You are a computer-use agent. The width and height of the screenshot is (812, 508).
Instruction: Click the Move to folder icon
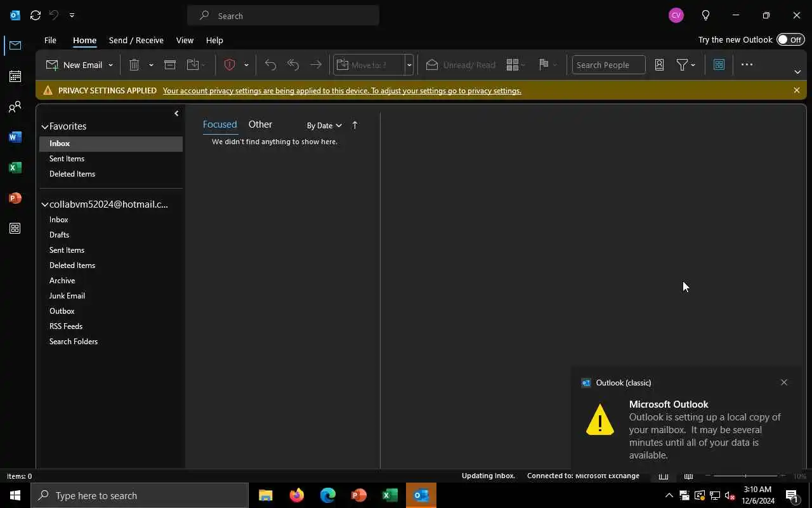[x=193, y=65]
